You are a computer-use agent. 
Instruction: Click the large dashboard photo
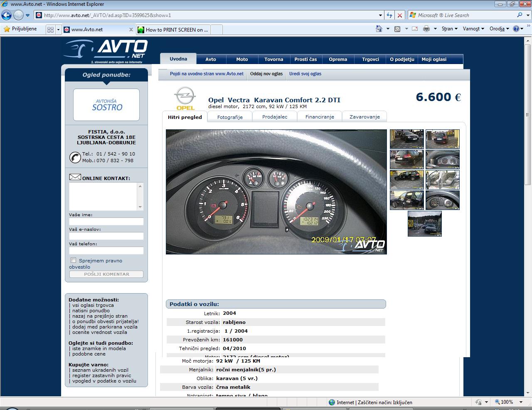pyautogui.click(x=276, y=192)
